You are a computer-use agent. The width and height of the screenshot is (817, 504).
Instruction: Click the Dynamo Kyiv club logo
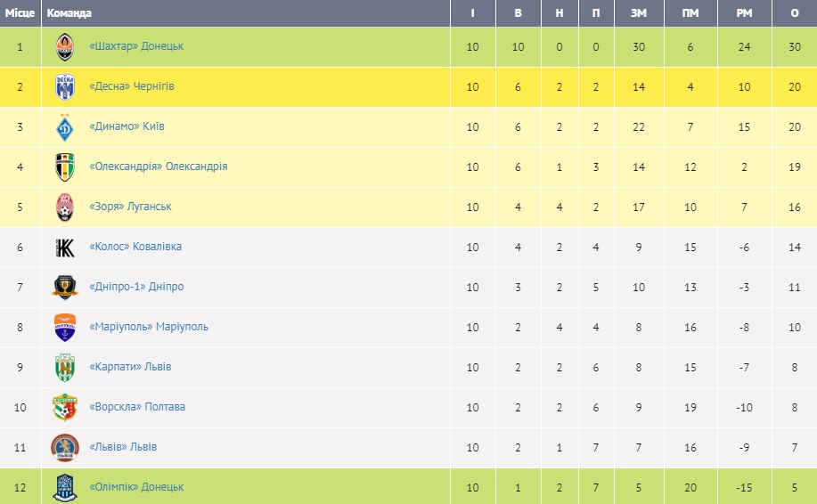click(64, 127)
